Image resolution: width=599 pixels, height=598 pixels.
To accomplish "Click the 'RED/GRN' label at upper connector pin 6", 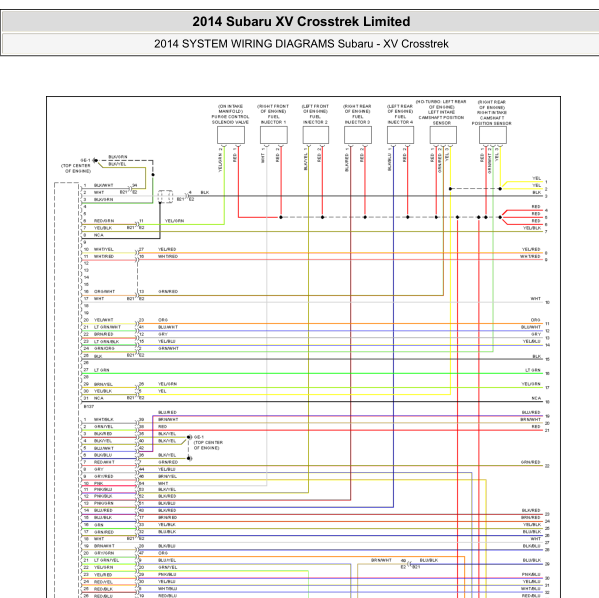I will click(104, 221).
